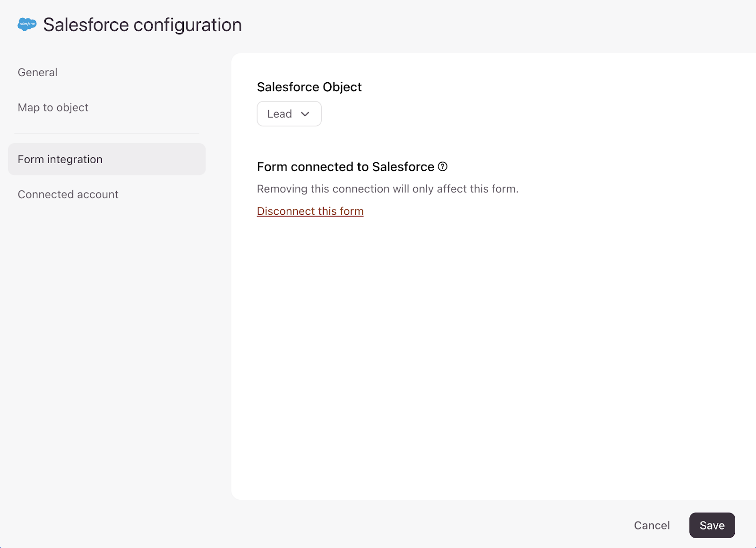Click the Disconnect this form link

click(310, 211)
